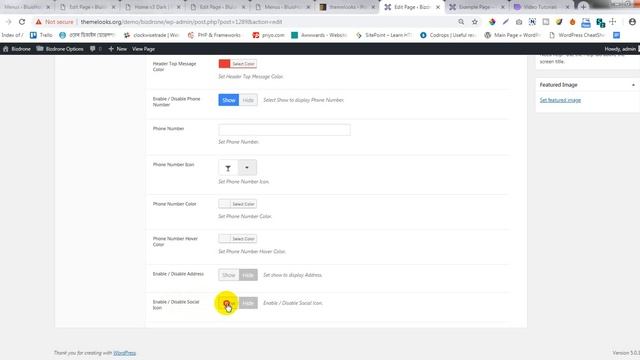Click the Phone Number Color swatch

tap(224, 204)
